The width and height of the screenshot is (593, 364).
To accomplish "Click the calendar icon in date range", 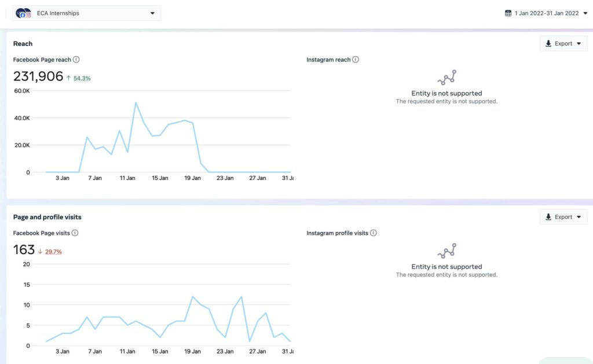I will tap(508, 13).
